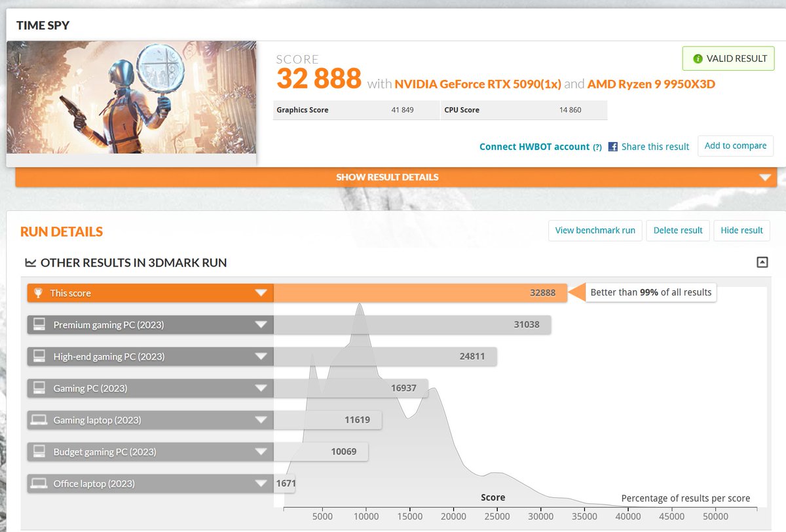Viewport: 786px width, 532px height.
Task: Click the Time Spy benchmark thumbnail image
Action: [132, 97]
